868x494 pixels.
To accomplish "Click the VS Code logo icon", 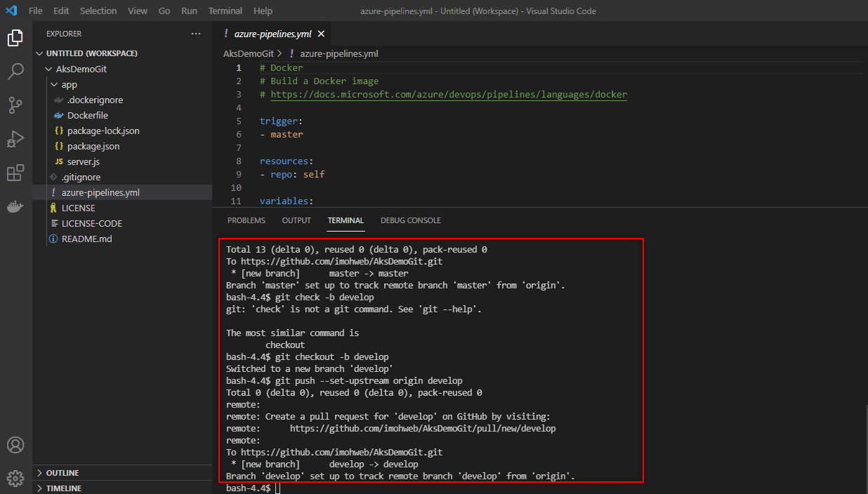I will coord(11,11).
